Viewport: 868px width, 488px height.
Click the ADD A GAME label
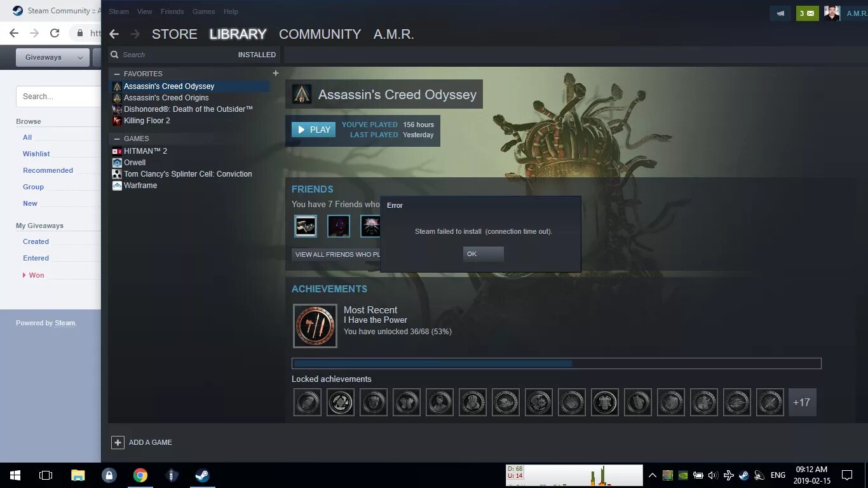coord(151,442)
